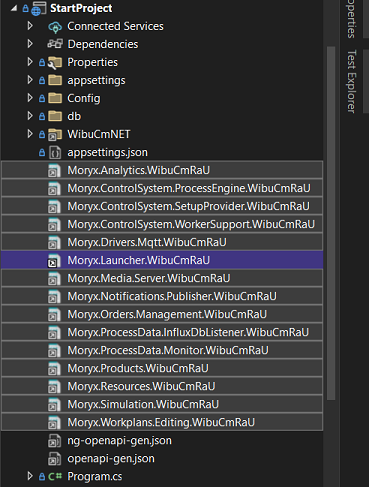Expand the Config folder
Image resolution: width=369 pixels, height=487 pixels.
[30, 98]
